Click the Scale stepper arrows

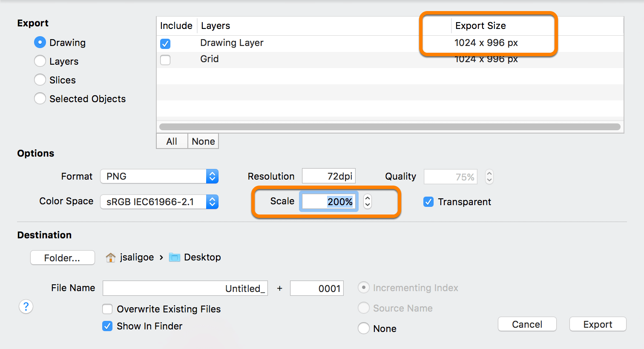point(368,202)
